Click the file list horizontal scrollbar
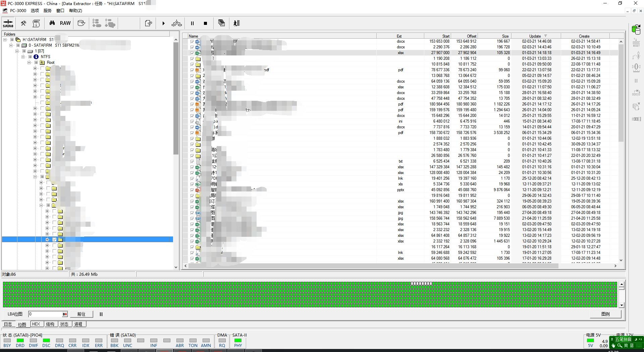This screenshot has width=644, height=352. [373, 266]
